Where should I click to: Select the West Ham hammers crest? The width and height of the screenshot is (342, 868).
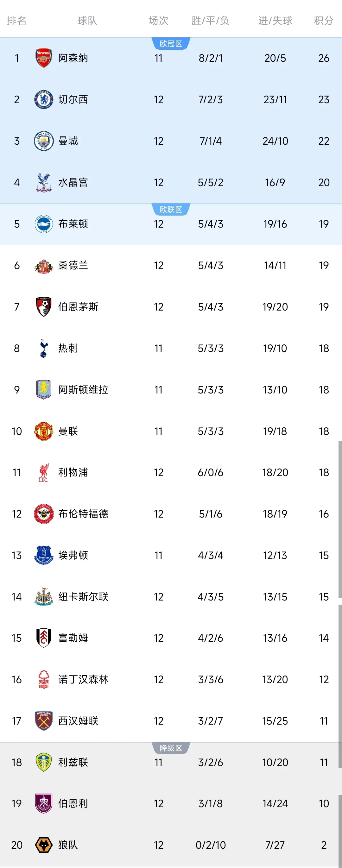[x=44, y=721]
